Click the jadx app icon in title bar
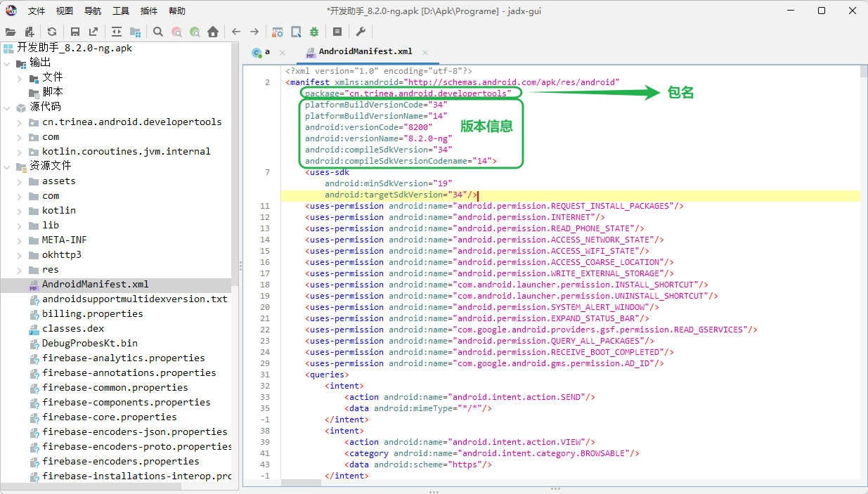The image size is (868, 494). (11, 11)
